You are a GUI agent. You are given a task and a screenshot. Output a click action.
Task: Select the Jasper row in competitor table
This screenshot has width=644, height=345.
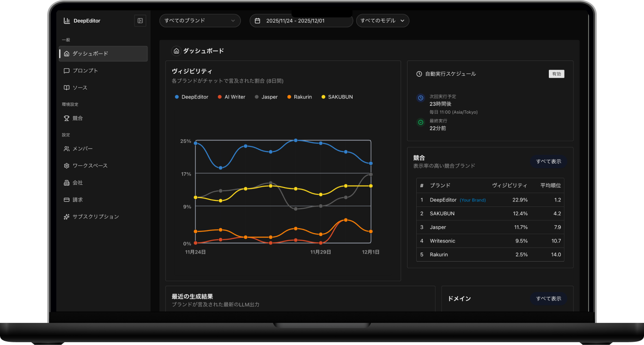[490, 227]
